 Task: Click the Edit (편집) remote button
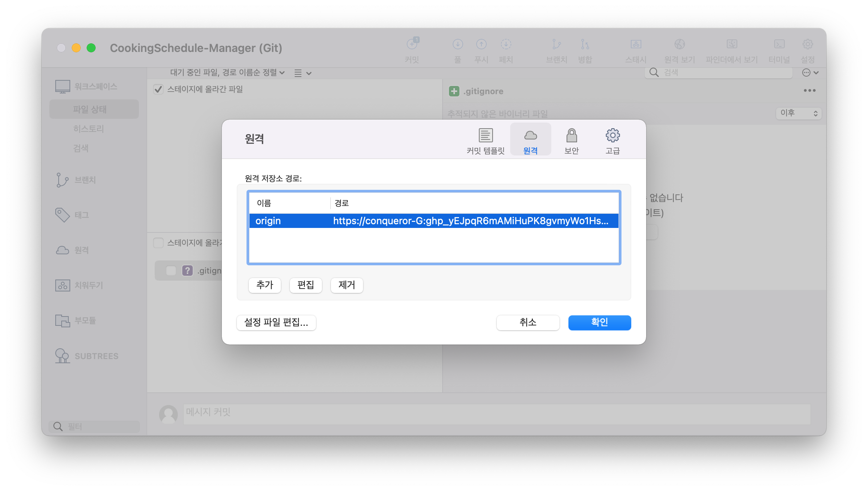(x=306, y=285)
